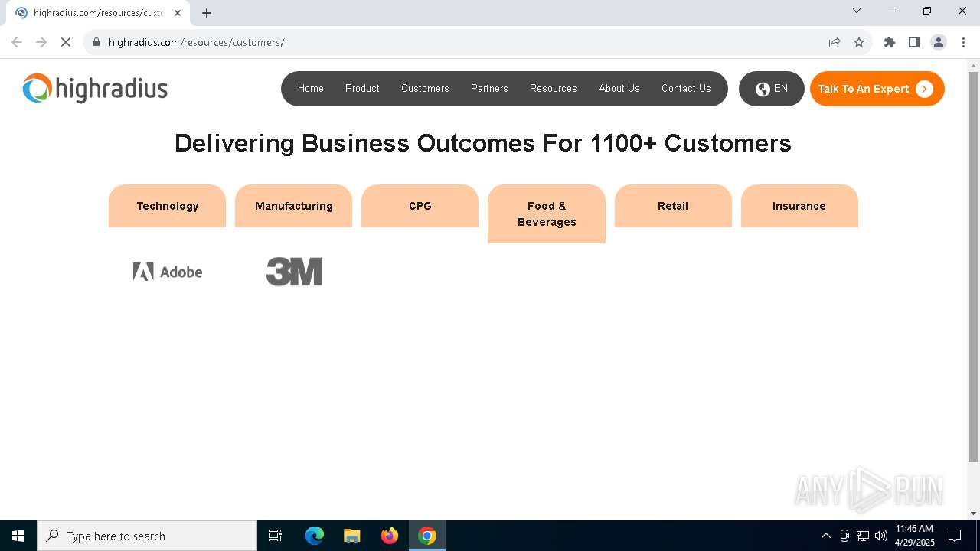The width and height of the screenshot is (980, 551).
Task: Stop loading the page
Action: point(66,42)
